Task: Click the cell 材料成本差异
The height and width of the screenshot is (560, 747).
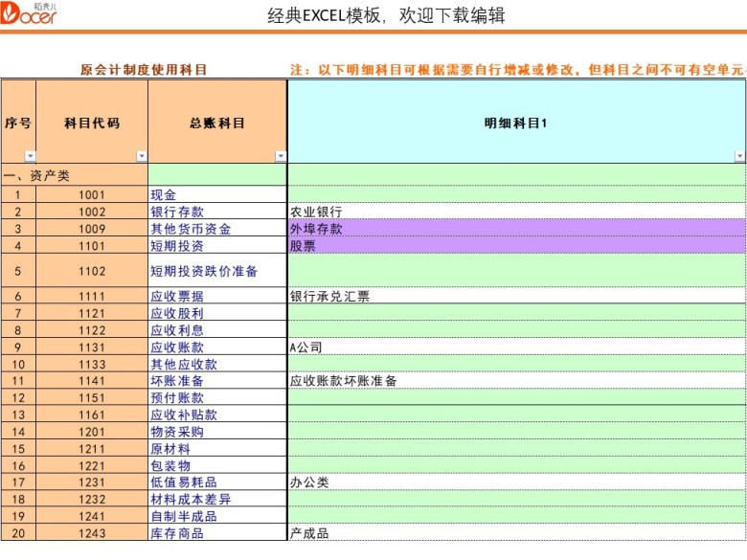Action: click(x=217, y=499)
